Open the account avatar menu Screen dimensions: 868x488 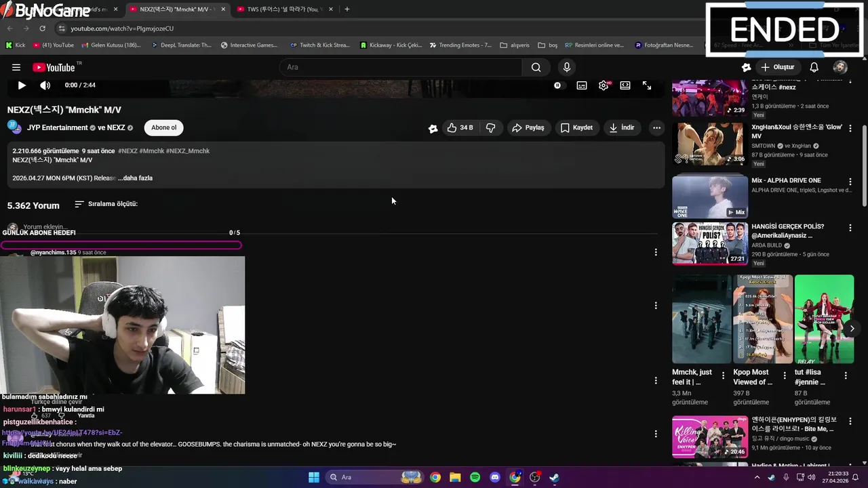840,67
